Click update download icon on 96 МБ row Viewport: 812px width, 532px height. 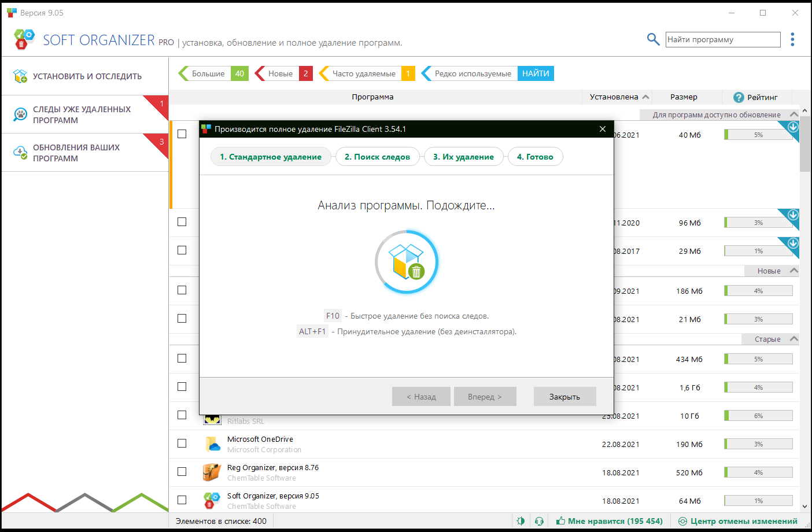click(793, 215)
